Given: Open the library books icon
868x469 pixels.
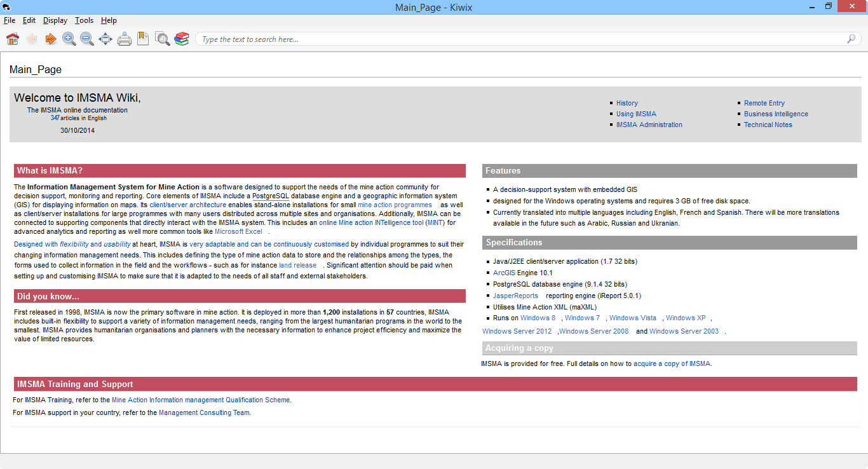Looking at the screenshot, I should (x=182, y=39).
